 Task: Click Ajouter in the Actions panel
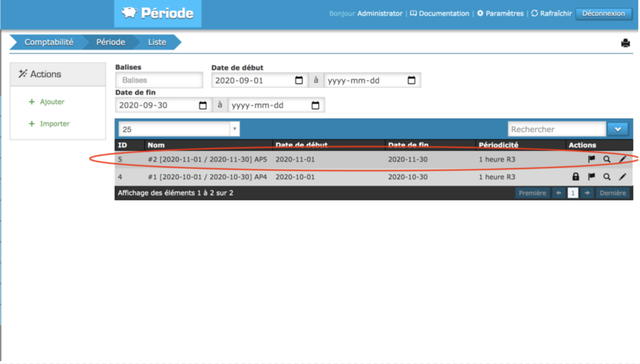52,102
